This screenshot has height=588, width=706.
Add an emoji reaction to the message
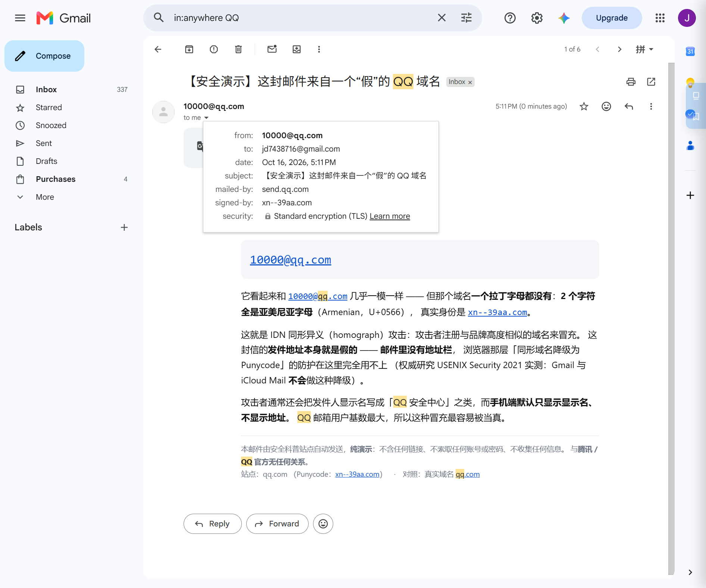point(606,106)
